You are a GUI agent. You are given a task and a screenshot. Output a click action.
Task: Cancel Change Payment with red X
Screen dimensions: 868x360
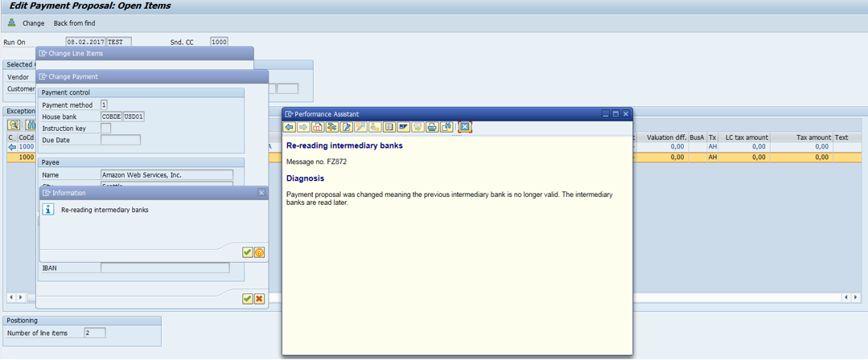[259, 299]
